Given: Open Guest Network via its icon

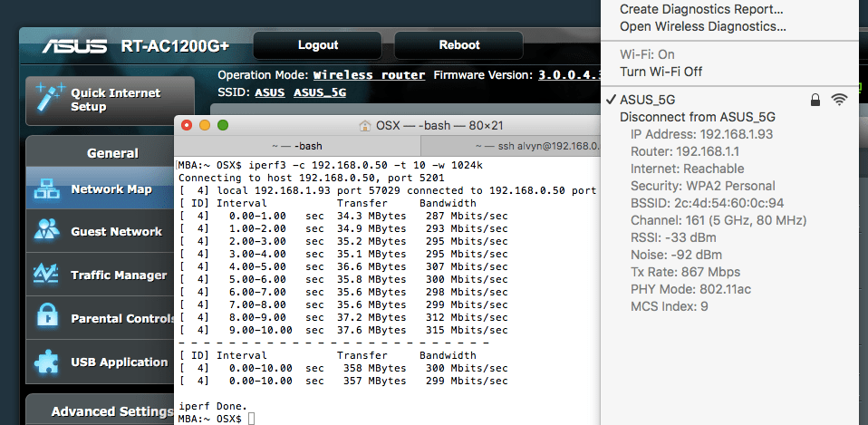Looking at the screenshot, I should point(46,232).
